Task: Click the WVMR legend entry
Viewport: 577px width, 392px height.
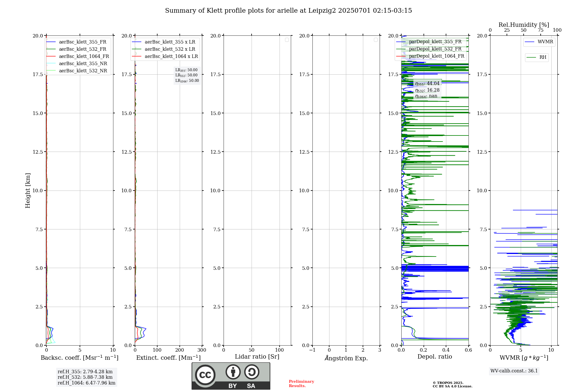Action: point(539,42)
